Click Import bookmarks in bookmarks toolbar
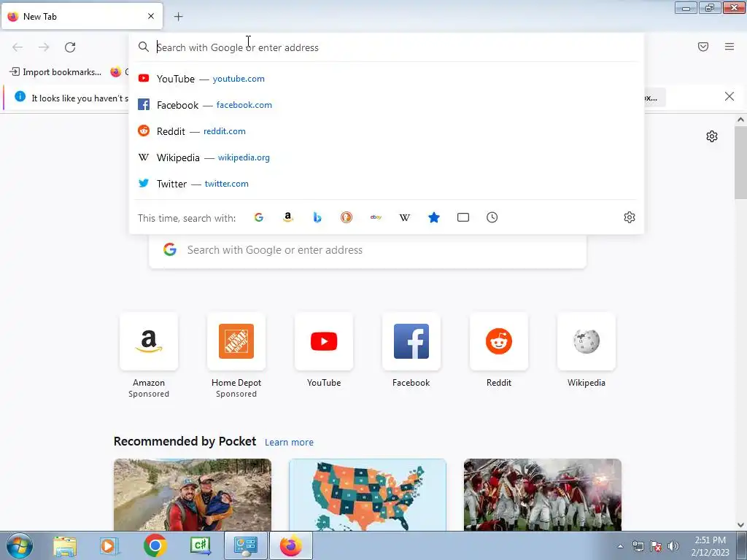 55,72
